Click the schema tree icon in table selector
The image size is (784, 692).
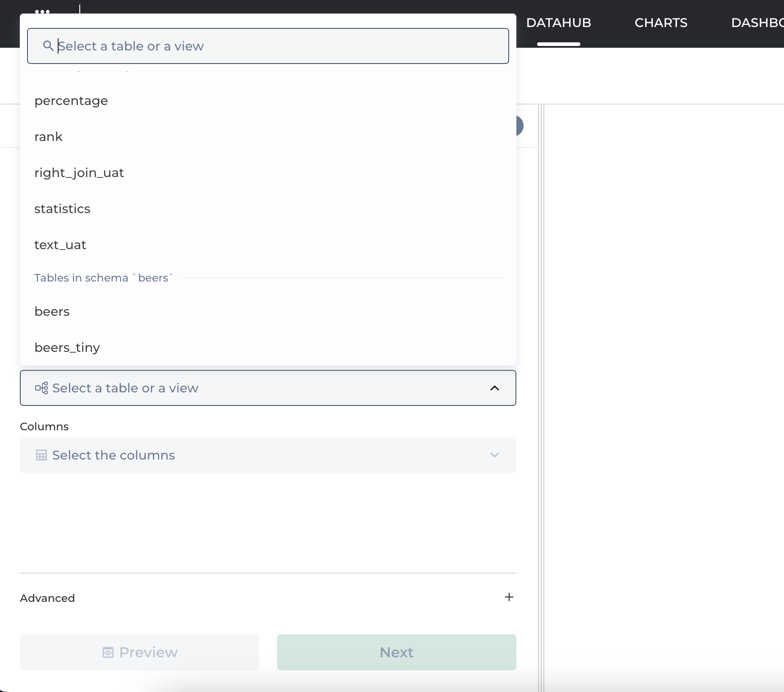(x=41, y=388)
